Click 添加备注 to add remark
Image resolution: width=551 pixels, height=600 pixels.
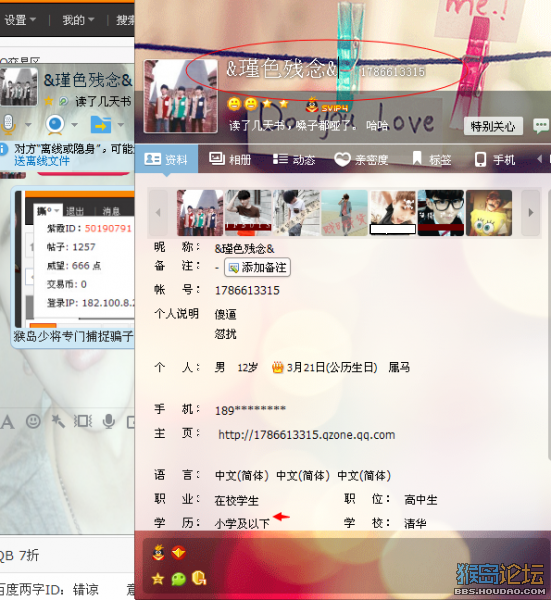pyautogui.click(x=257, y=267)
